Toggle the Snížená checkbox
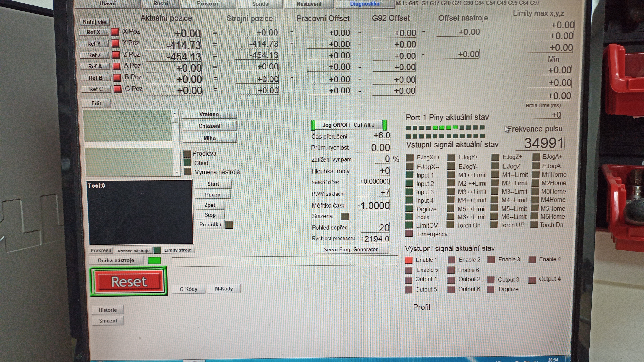 pos(345,217)
